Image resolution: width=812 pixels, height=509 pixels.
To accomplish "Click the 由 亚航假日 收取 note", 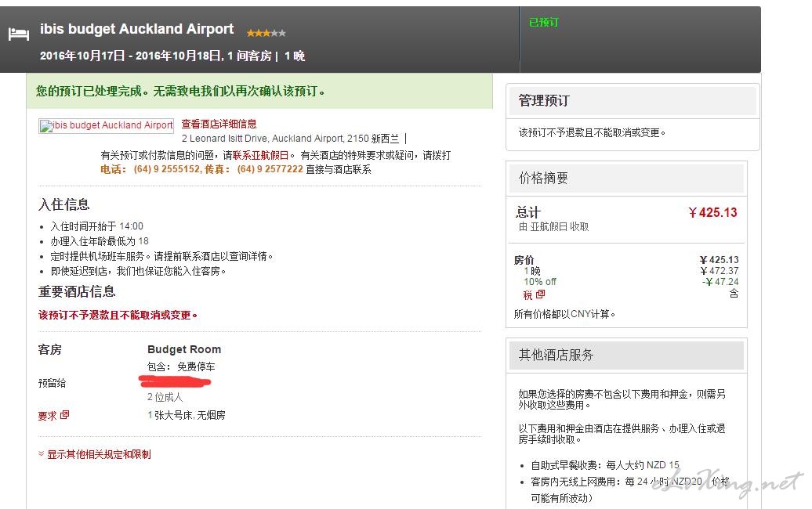I will tap(553, 226).
